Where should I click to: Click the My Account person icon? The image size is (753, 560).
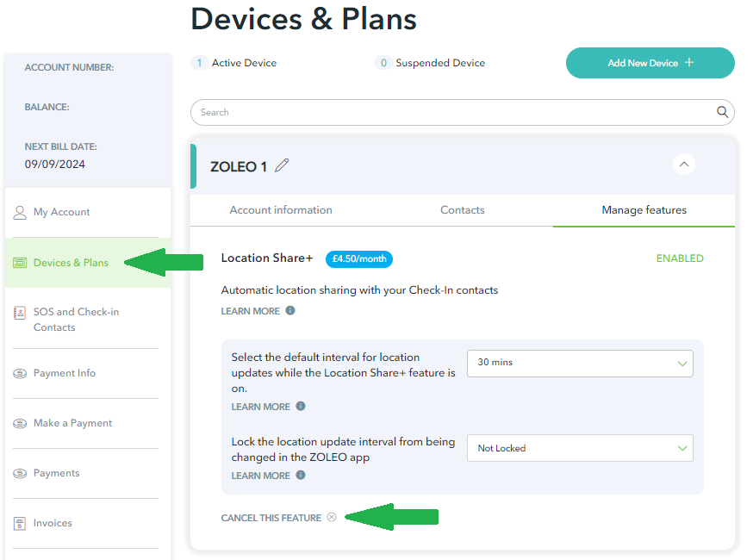(x=20, y=212)
